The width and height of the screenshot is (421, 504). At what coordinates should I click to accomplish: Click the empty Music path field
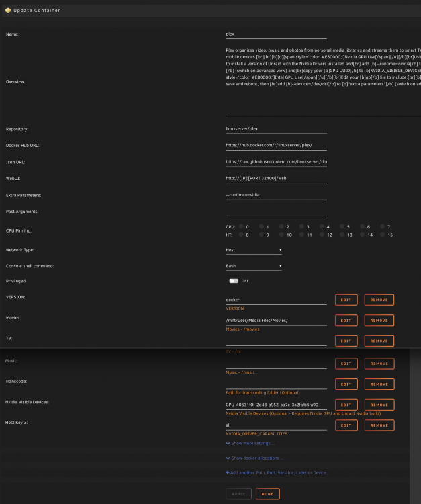276,364
